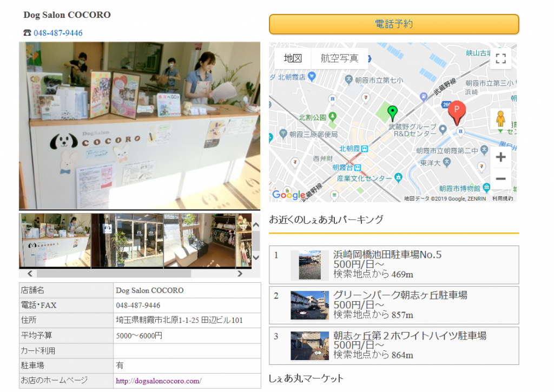Click the Dog Salon COCORO title
554x392 pixels.
67,15
